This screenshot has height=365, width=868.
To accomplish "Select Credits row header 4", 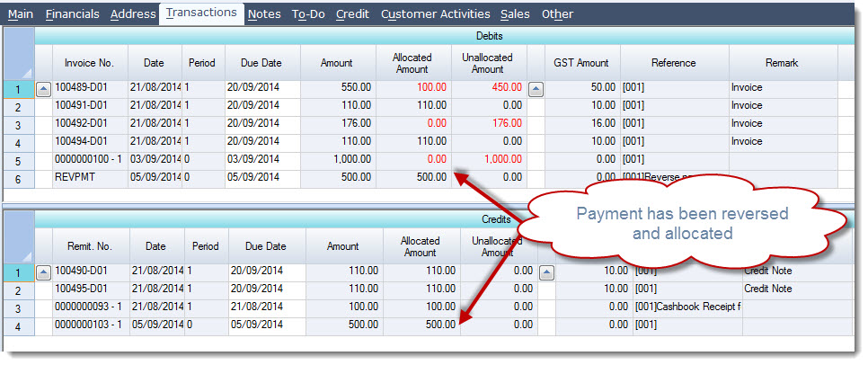I will coord(18,326).
